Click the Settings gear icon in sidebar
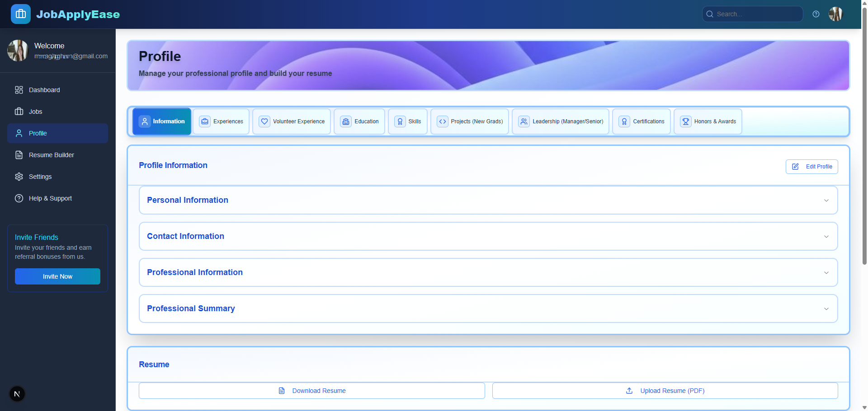This screenshot has width=868, height=411. [19, 177]
